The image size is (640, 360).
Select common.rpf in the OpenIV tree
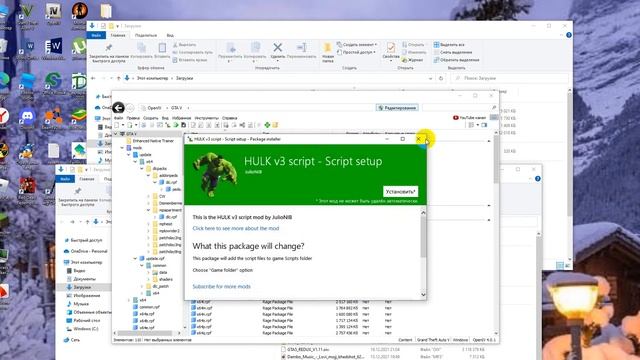tap(147, 307)
